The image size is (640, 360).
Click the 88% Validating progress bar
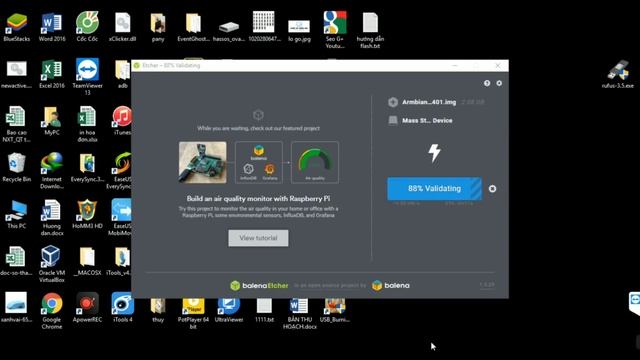pyautogui.click(x=434, y=189)
